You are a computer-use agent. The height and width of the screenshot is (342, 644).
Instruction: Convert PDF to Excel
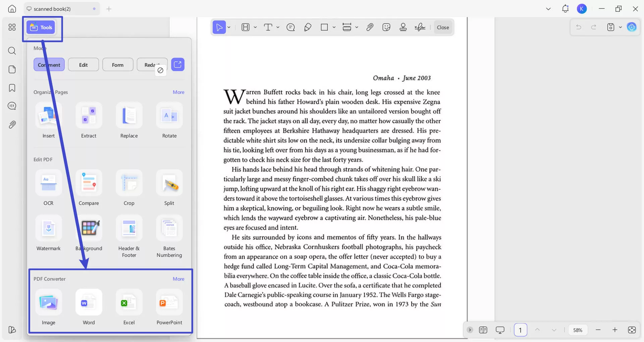129,302
